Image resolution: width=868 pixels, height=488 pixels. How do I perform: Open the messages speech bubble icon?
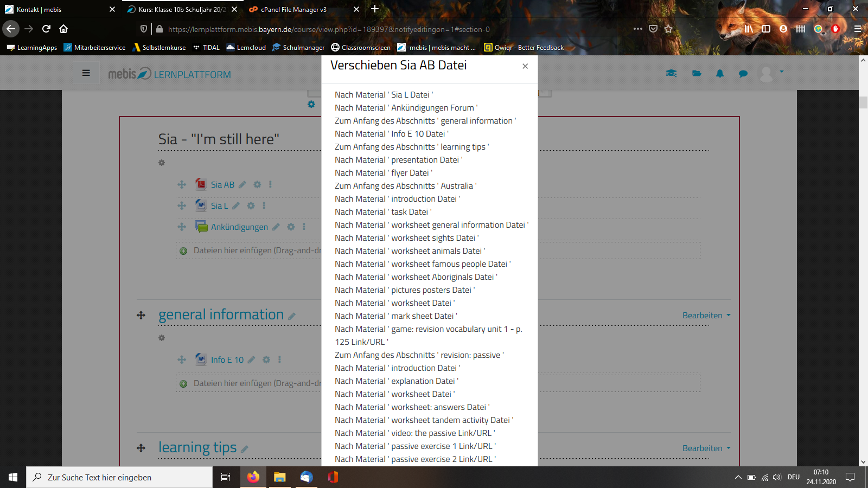click(x=743, y=74)
